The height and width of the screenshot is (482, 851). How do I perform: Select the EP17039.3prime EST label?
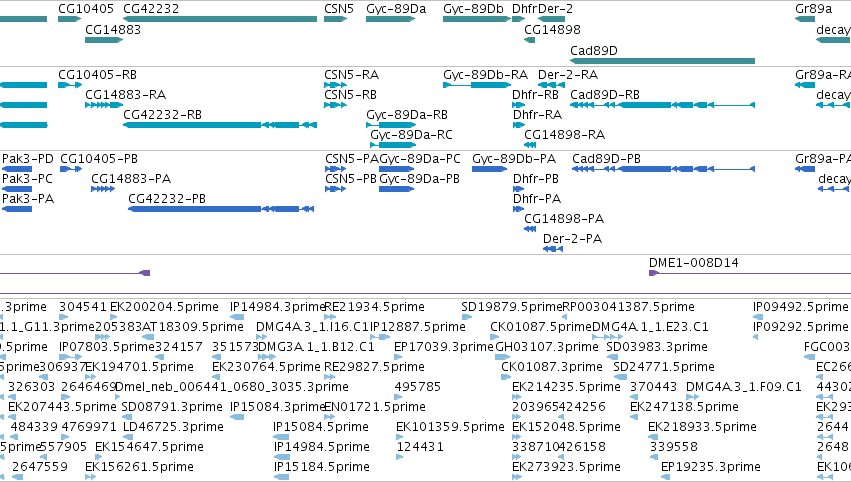coord(444,347)
